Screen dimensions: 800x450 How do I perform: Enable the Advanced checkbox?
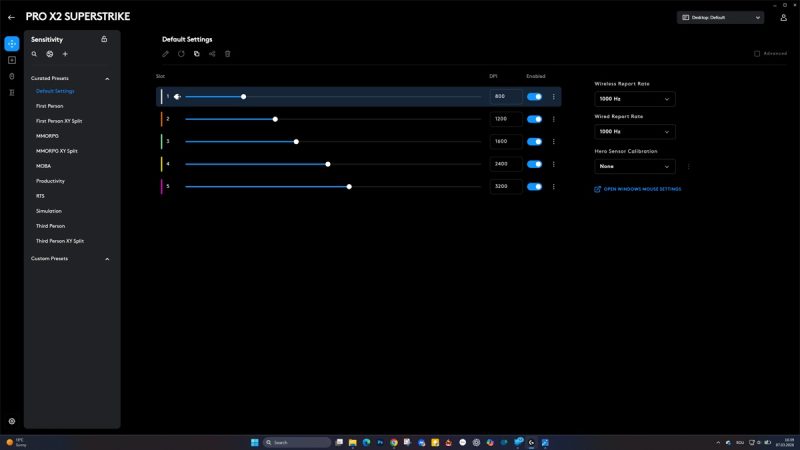pos(757,54)
